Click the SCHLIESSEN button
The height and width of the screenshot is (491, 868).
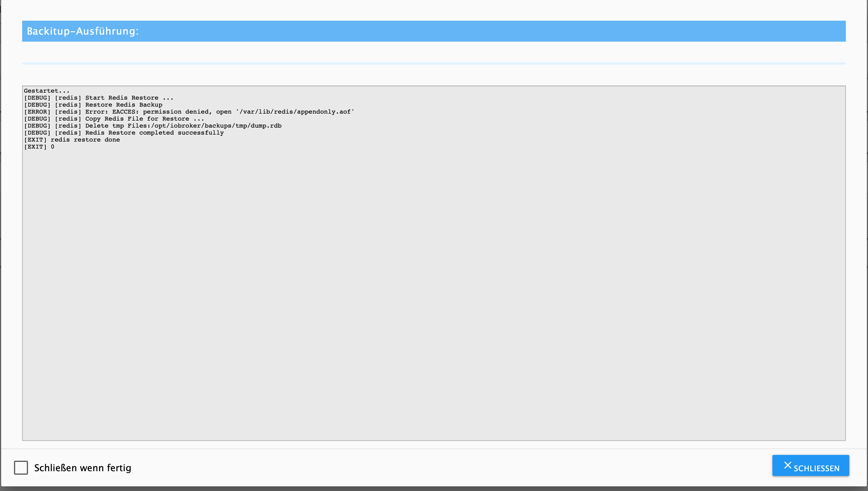[811, 465]
